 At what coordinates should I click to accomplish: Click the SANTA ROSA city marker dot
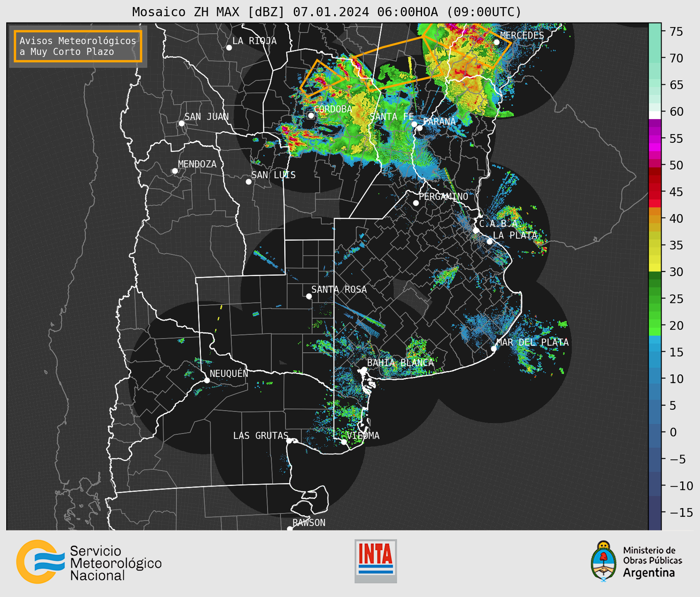(x=309, y=296)
